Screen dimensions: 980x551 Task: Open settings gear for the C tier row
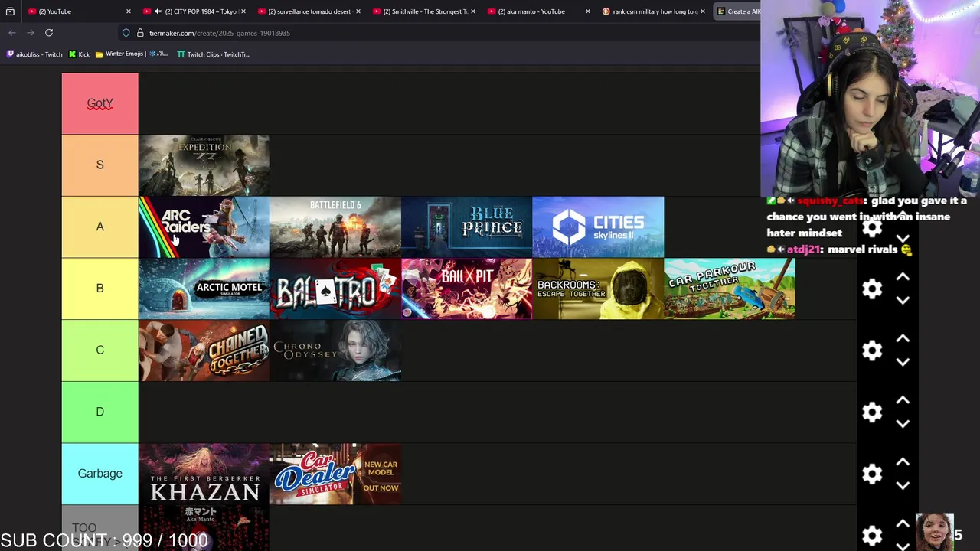(x=872, y=350)
